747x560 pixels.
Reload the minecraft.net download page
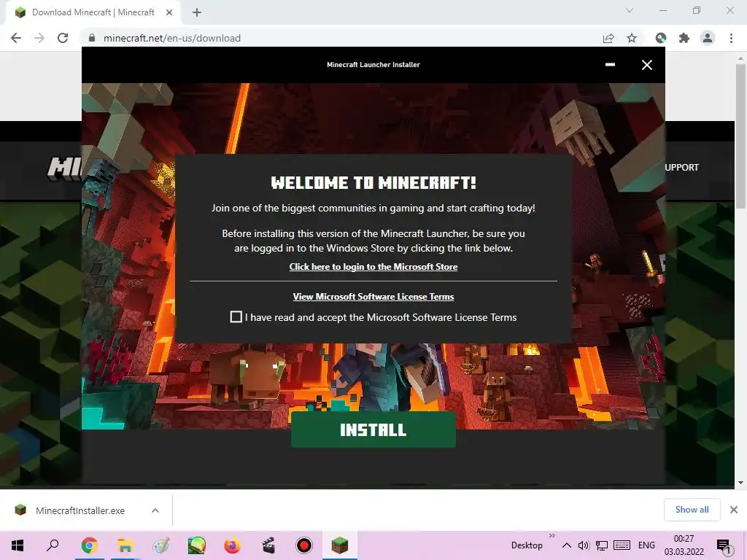tap(63, 38)
